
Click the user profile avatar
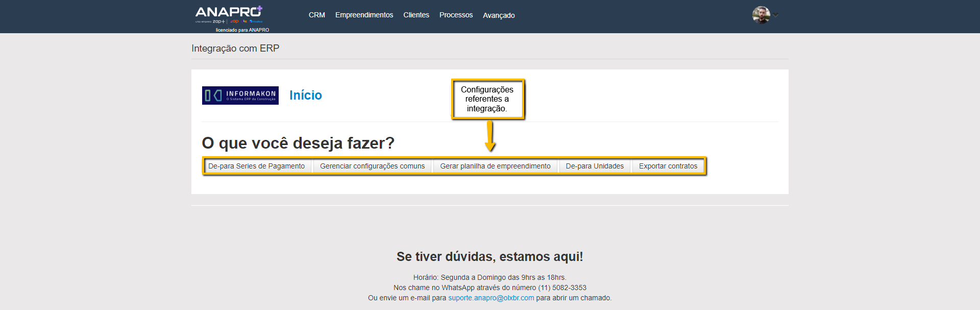pyautogui.click(x=761, y=15)
